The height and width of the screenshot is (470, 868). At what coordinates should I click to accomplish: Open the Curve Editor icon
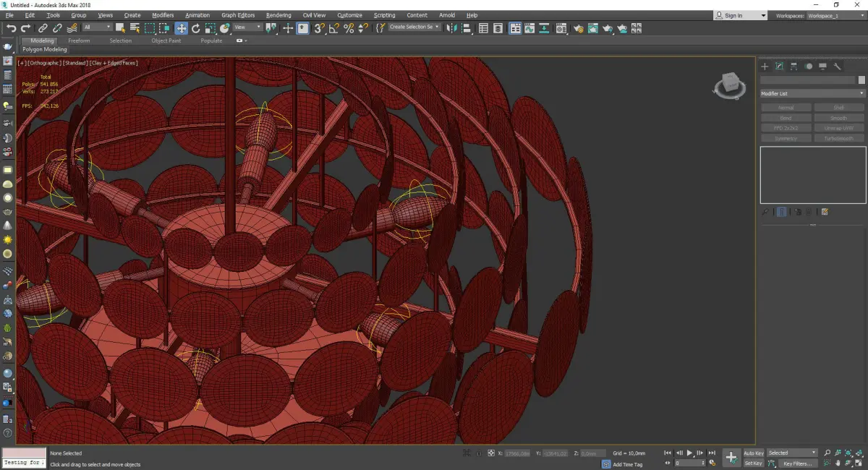[x=529, y=28]
